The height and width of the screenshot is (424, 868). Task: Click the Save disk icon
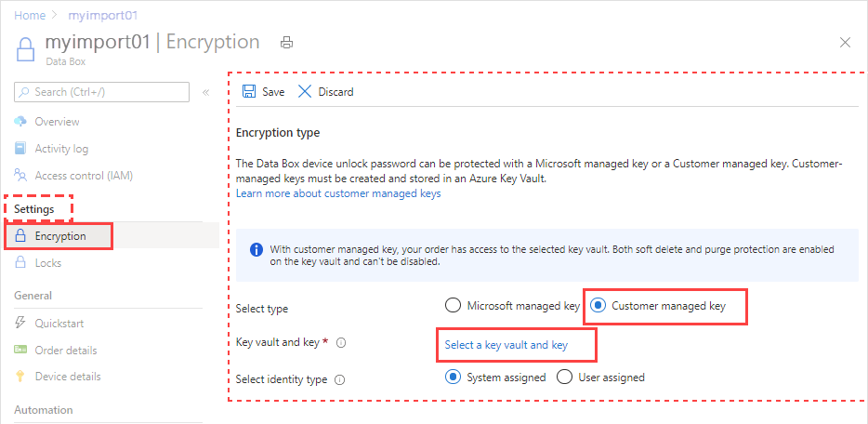249,91
